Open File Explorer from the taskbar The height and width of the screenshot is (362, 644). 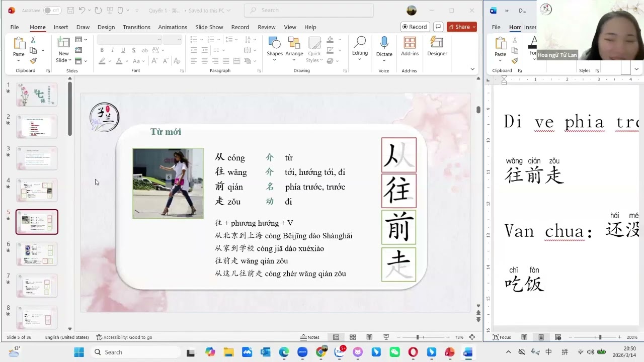click(228, 352)
